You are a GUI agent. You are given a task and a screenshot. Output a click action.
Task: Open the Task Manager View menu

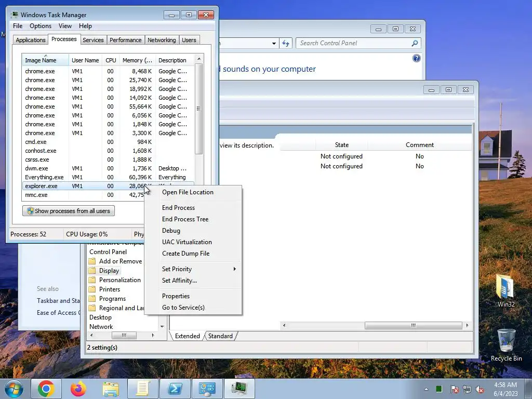coord(65,26)
